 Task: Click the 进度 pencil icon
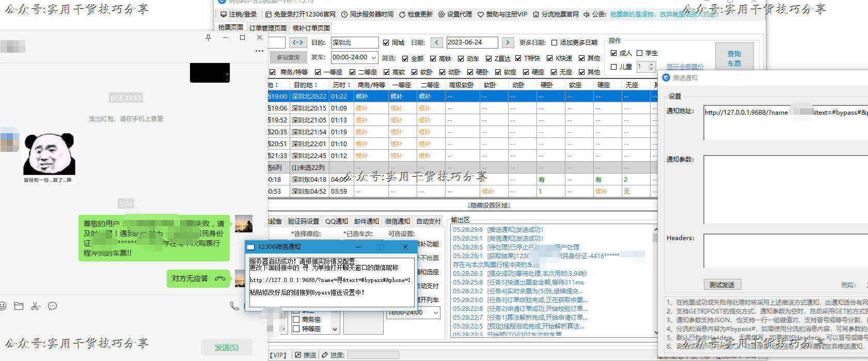coord(325,355)
